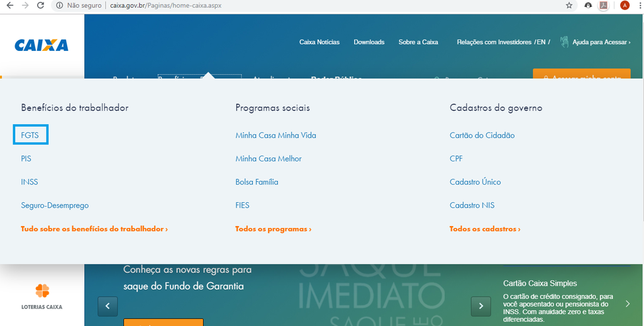Click arrow beside Cartão Caixa Simples
The image size is (644, 326).
click(628, 304)
